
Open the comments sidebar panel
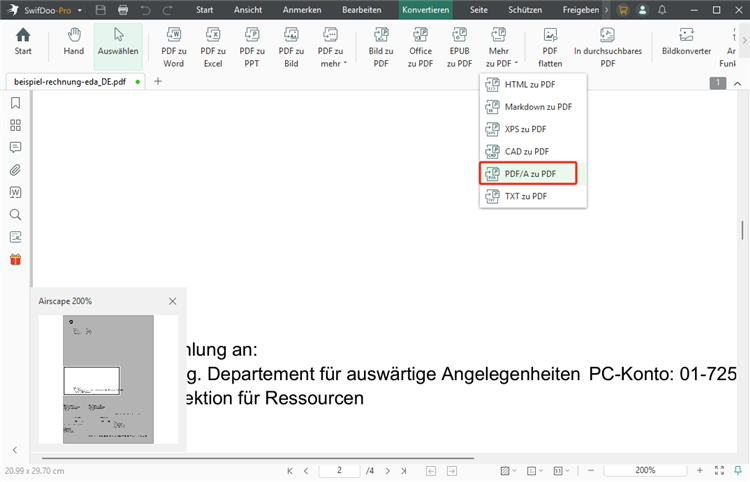pyautogui.click(x=15, y=147)
